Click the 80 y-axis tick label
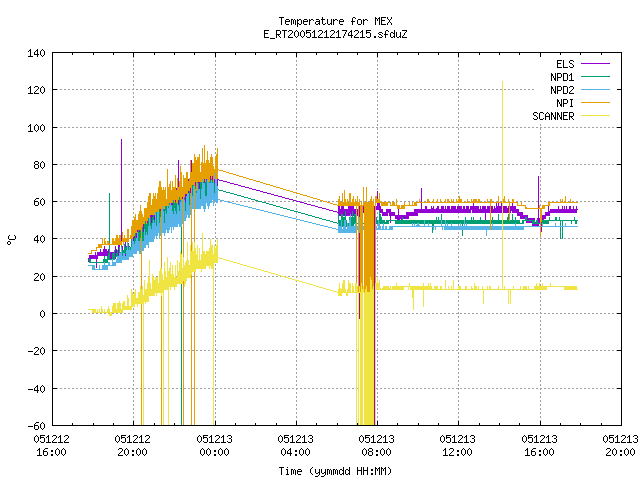640x480 pixels. coord(39,165)
